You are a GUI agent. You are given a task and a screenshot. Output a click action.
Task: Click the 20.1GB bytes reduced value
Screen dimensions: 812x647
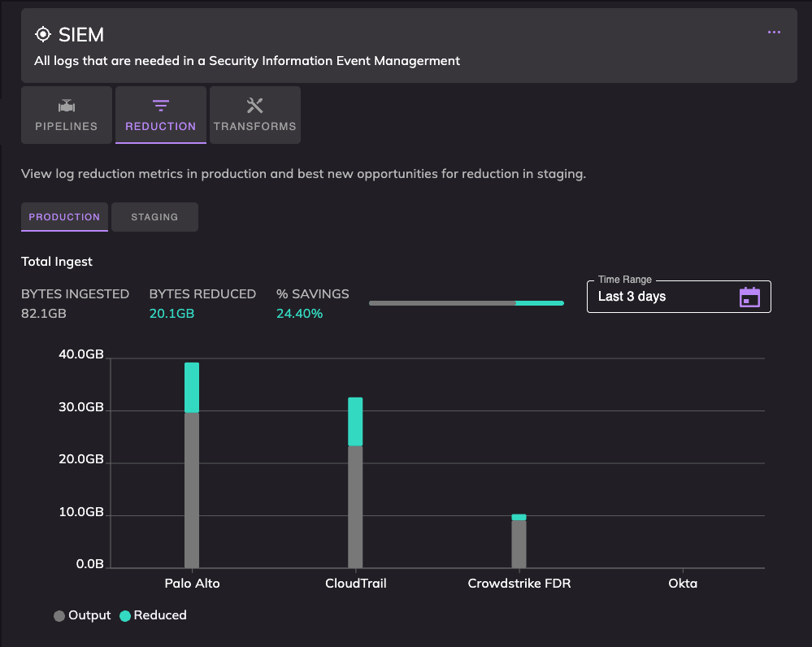coord(172,314)
